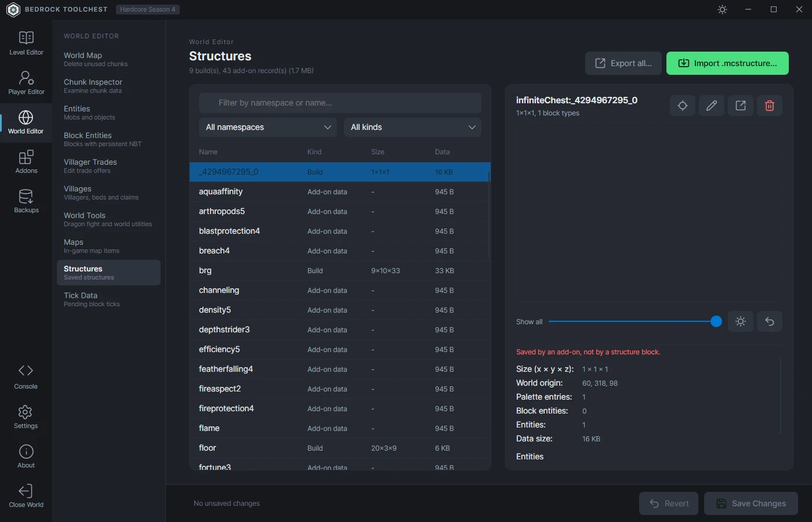812x522 pixels.
Task: Click the pencil rename icon
Action: (x=712, y=106)
